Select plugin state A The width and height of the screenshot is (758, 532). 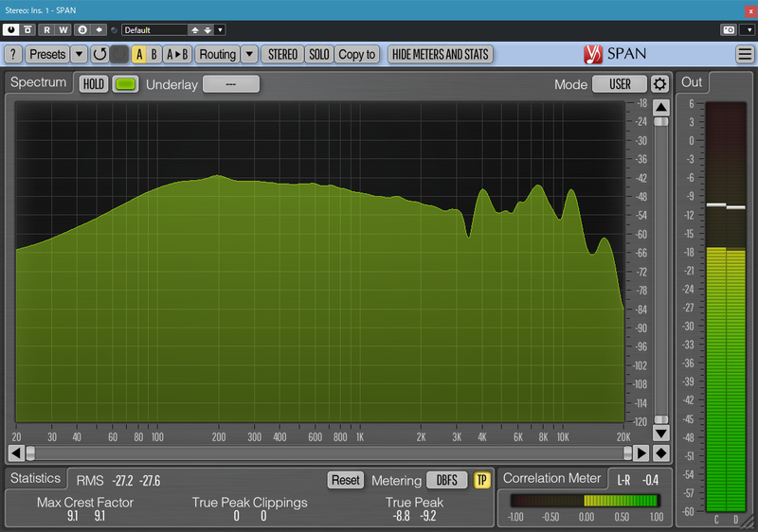(139, 54)
